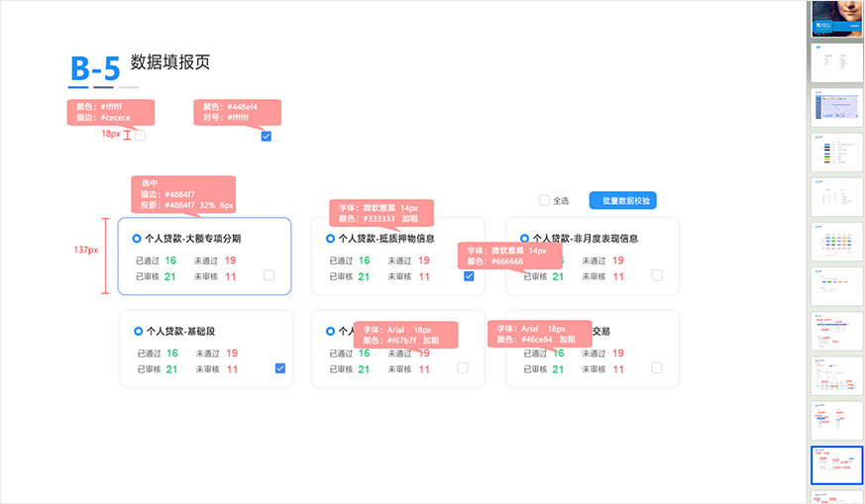Image resolution: width=865 pixels, height=504 pixels.
Task: Click the blue ring icon beside 个人贷款-非月度表现信息
Action: (x=524, y=239)
